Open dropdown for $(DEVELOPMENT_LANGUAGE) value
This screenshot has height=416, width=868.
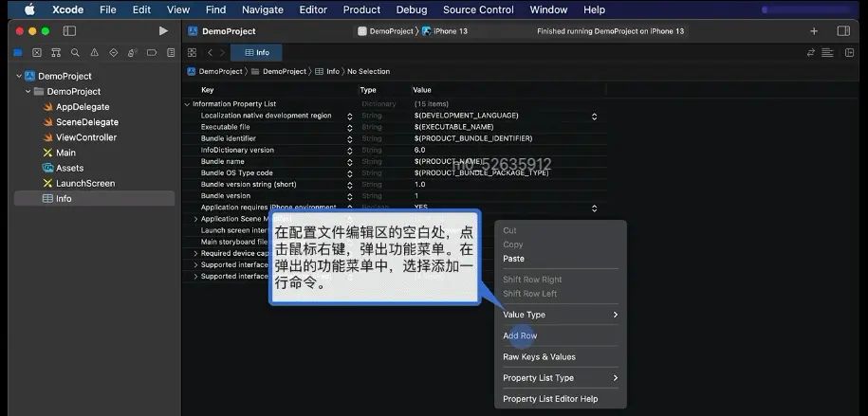tap(594, 117)
